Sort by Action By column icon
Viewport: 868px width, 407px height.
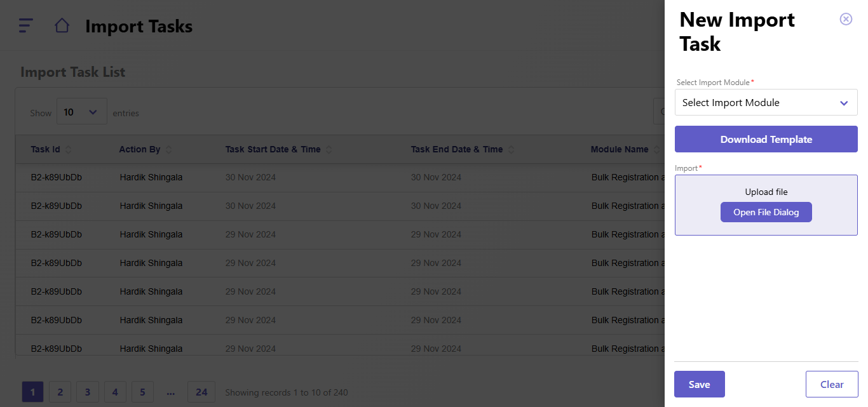(169, 150)
